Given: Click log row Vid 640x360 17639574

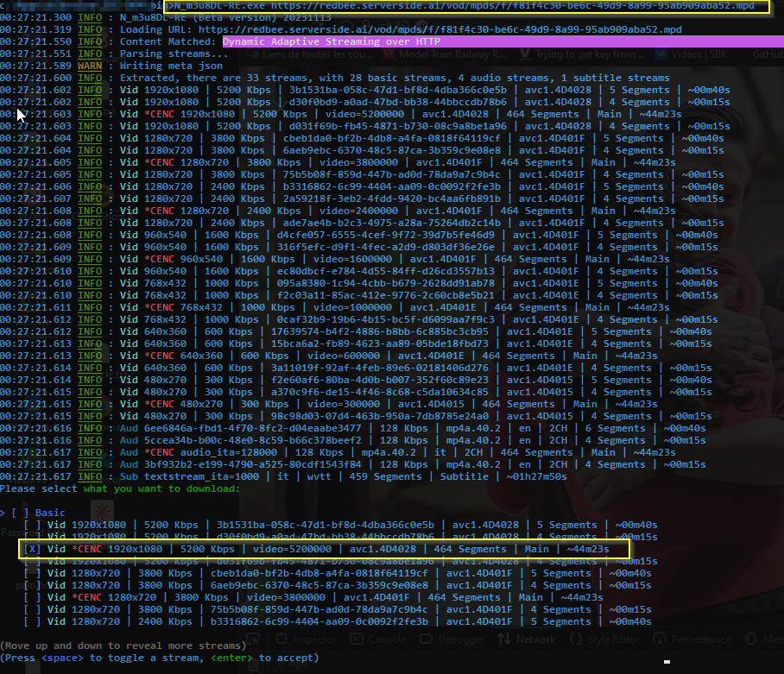Looking at the screenshot, I should click(x=356, y=331).
